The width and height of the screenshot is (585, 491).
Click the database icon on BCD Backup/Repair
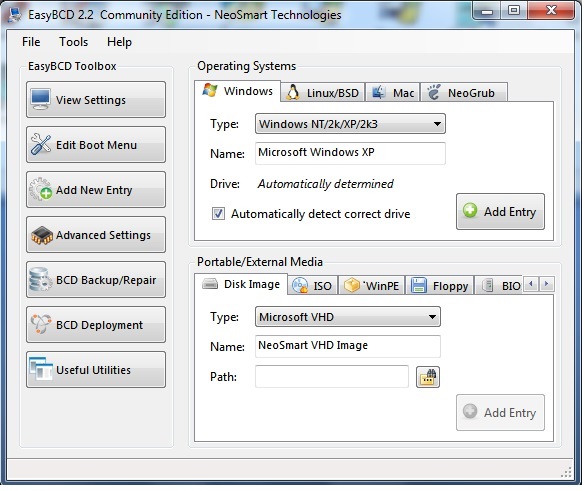(40, 279)
